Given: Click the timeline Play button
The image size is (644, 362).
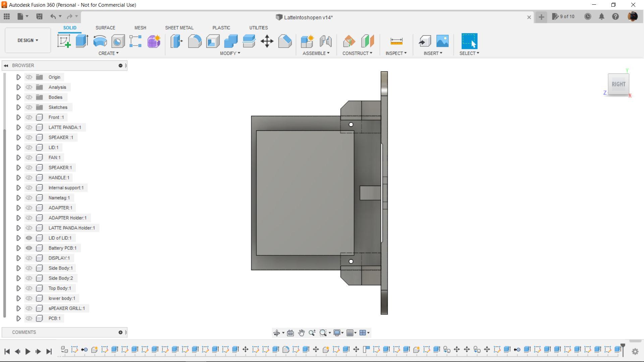Looking at the screenshot, I should pos(28,351).
